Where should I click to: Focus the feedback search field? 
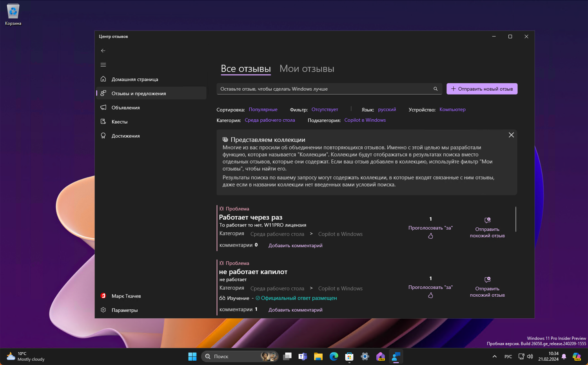click(329, 89)
